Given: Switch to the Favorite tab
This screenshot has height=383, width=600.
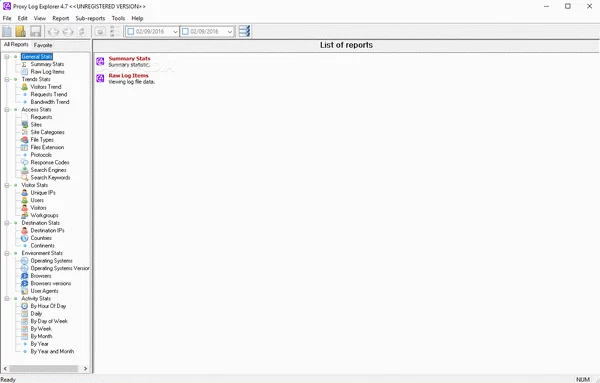Looking at the screenshot, I should (x=43, y=45).
